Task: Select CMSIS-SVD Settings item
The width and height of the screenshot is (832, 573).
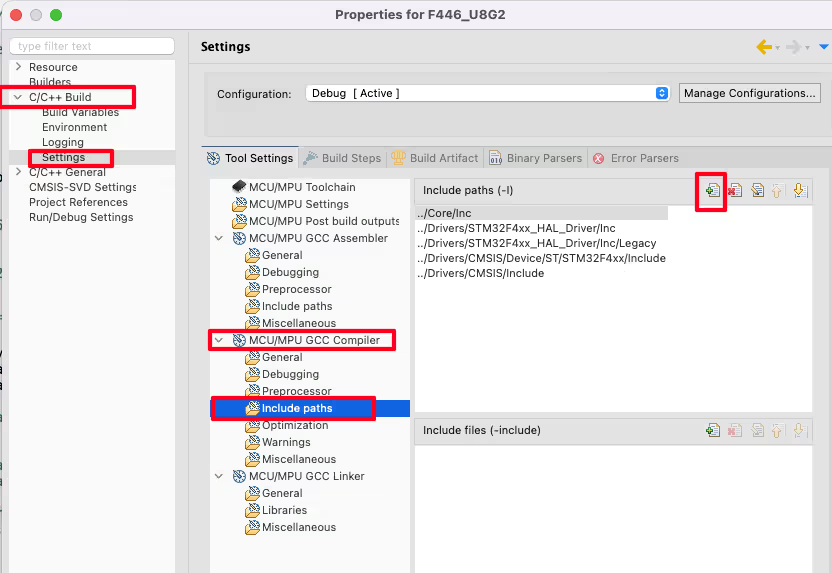Action: (83, 187)
